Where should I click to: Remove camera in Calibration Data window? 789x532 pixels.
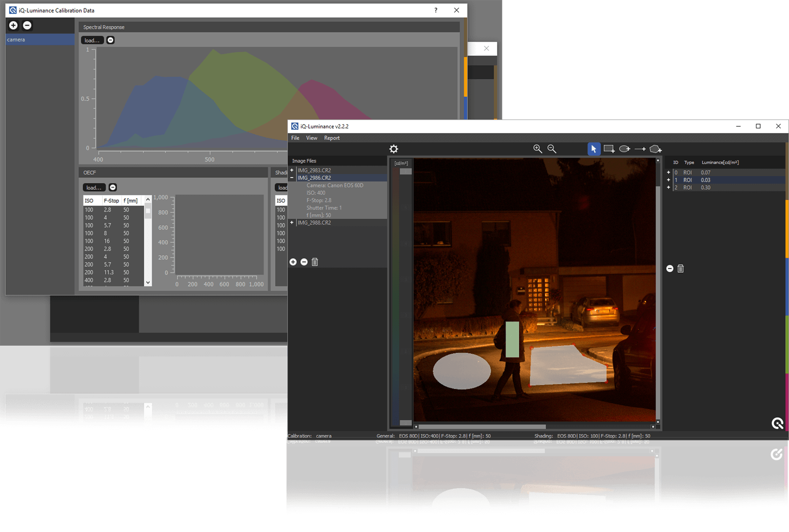(x=27, y=25)
